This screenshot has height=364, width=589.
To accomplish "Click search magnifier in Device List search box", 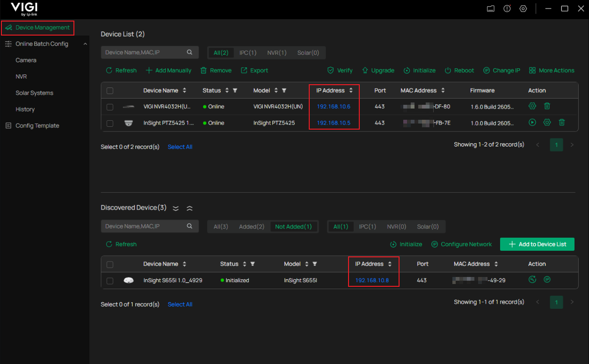I will click(x=189, y=52).
